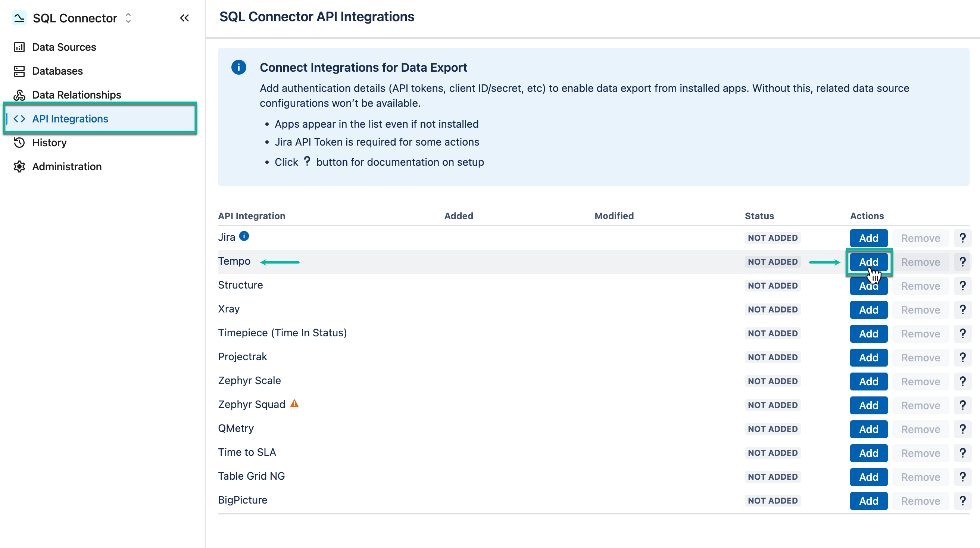Open Xray help question mark button

tap(963, 309)
